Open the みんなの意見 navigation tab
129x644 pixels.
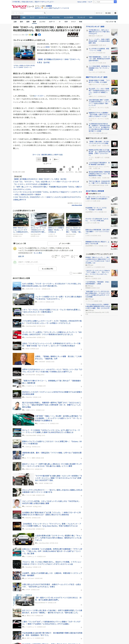pyautogui.click(x=69, y=17)
